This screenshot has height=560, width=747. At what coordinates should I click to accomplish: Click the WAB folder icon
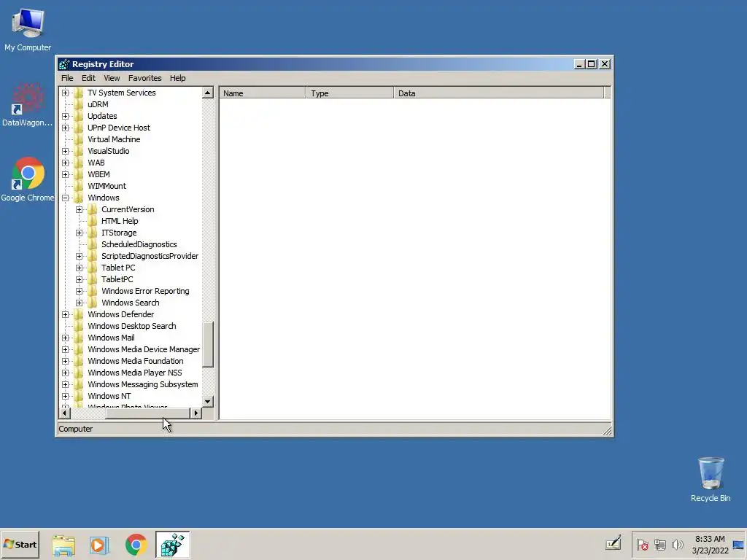click(79, 163)
